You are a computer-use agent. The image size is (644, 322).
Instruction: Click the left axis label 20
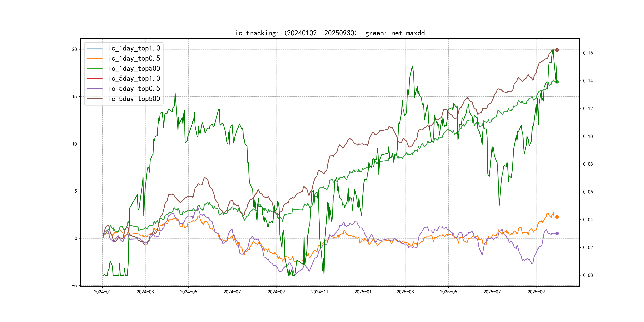[x=75, y=49]
